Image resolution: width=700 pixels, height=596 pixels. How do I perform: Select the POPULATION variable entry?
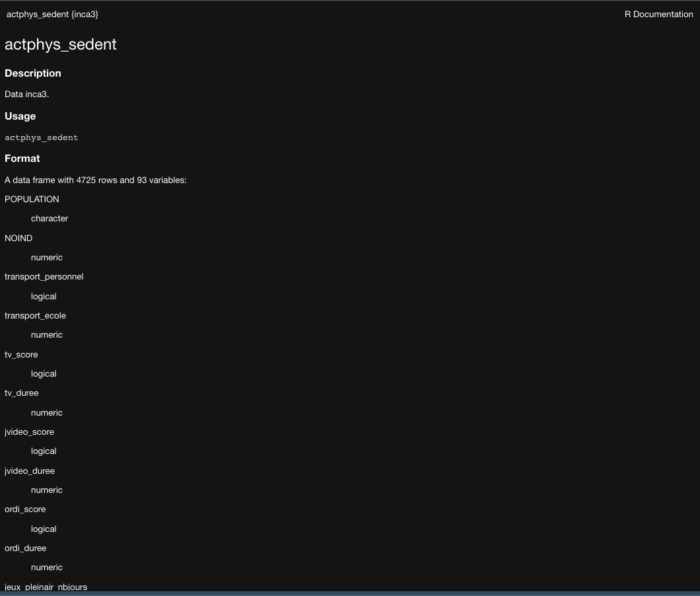coord(31,199)
